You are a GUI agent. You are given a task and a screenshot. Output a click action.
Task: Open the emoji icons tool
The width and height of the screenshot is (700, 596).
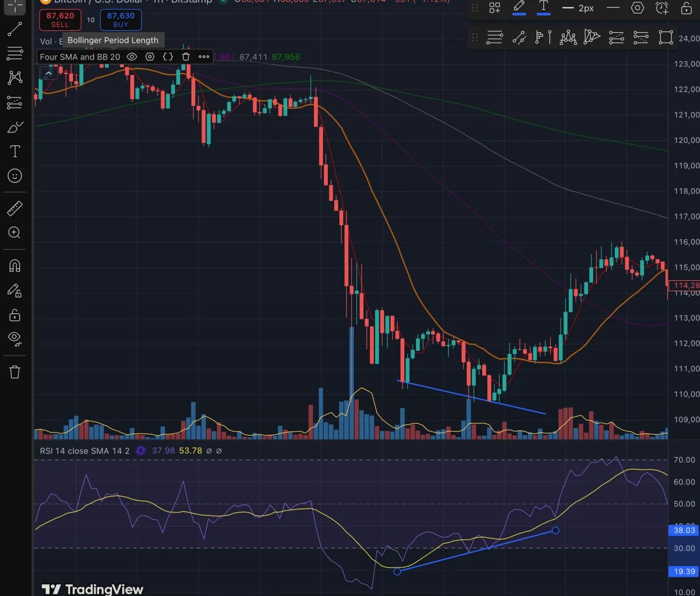pyautogui.click(x=15, y=176)
